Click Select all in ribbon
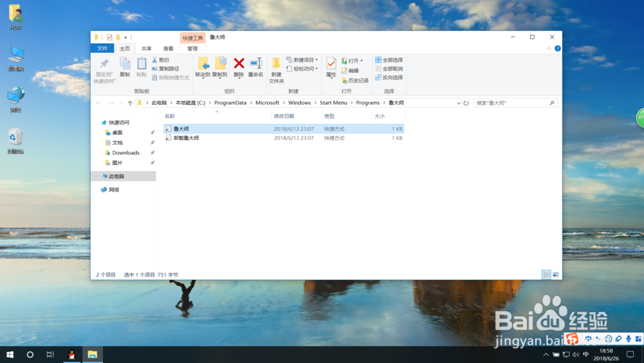The image size is (644, 363). 389,60
